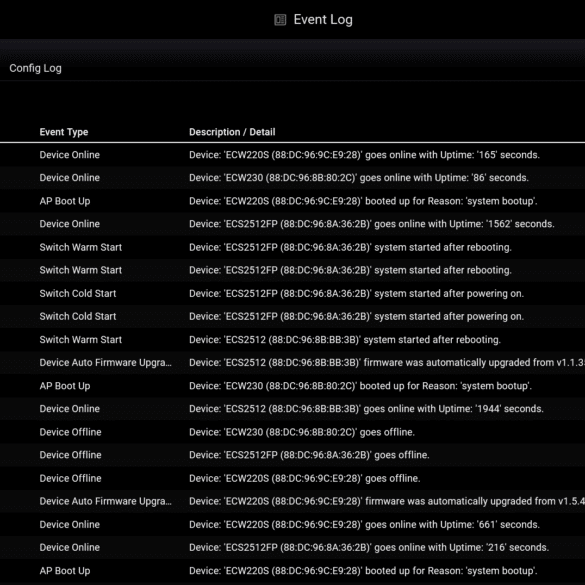Select Device Offline row for ECW220S

click(292, 478)
